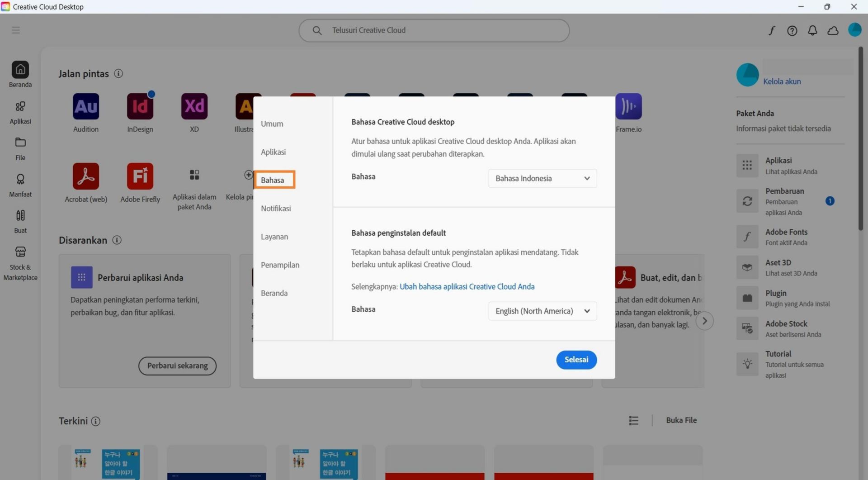This screenshot has height=480, width=868.
Task: Click the Perbarui sekarang button
Action: click(x=177, y=366)
